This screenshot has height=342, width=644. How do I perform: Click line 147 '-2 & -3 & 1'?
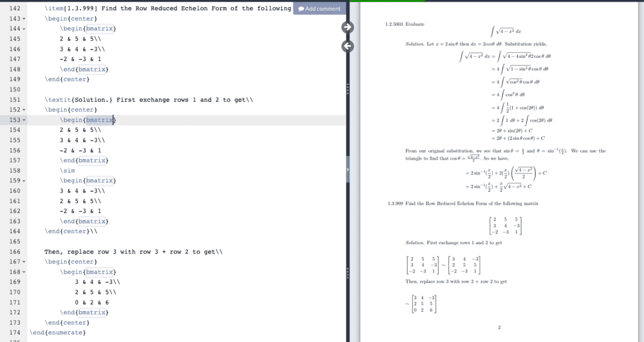tap(80, 59)
